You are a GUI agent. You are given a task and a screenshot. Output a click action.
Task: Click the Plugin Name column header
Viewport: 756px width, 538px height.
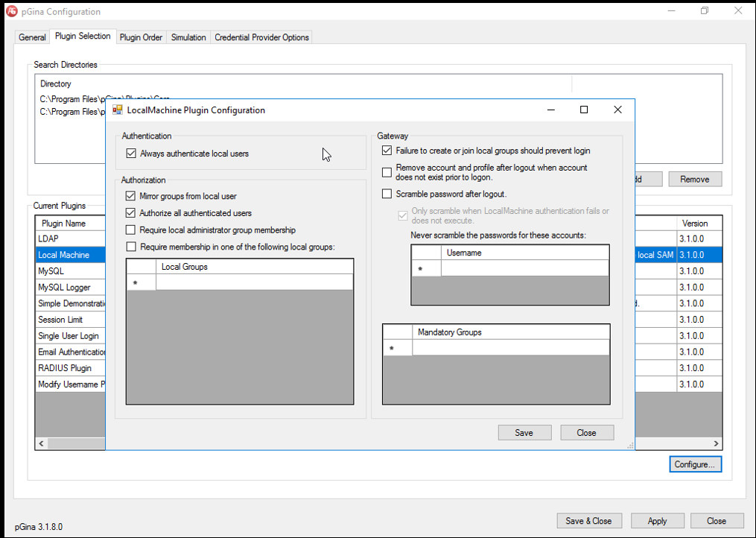click(x=71, y=224)
